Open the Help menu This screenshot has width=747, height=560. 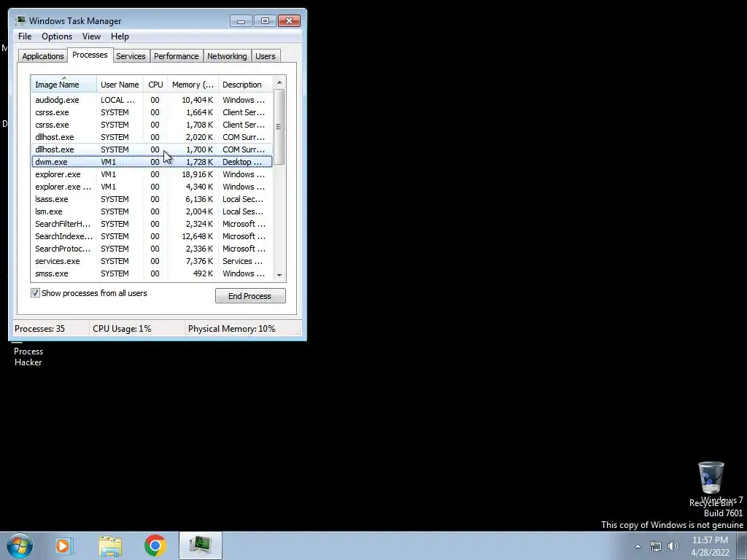coord(120,36)
